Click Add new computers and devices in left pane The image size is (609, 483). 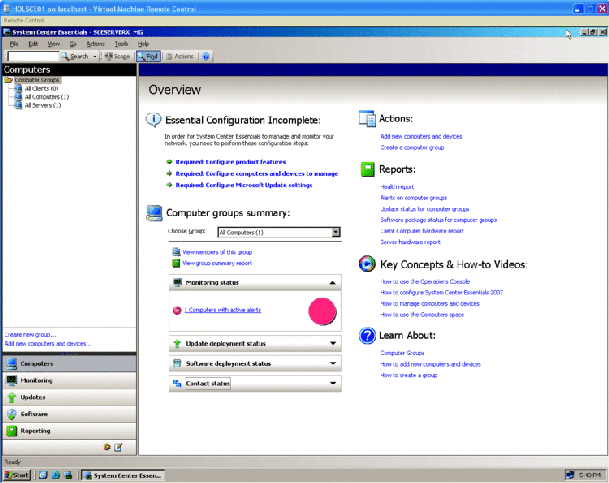pyautogui.click(x=48, y=344)
